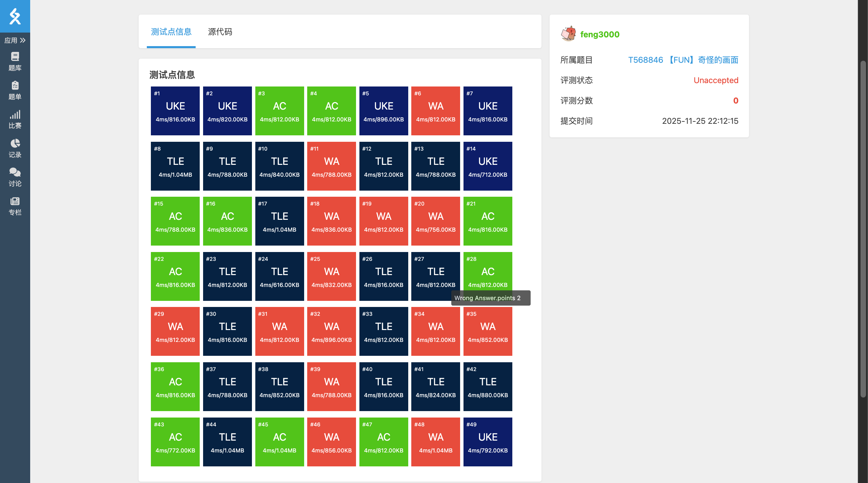The image size is (868, 483).
Task: Click test point #1 UKE tile
Action: 175,111
